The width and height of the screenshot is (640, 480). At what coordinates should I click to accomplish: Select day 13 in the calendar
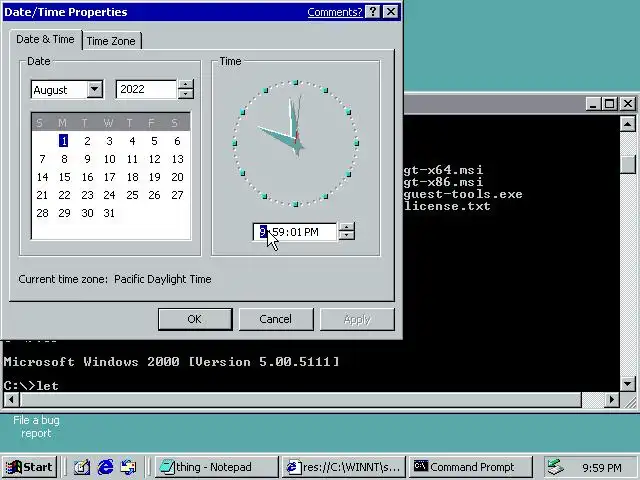point(177,159)
